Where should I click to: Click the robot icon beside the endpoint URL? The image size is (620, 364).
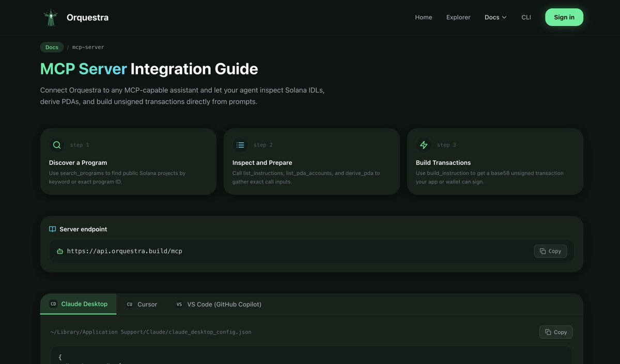pyautogui.click(x=60, y=251)
